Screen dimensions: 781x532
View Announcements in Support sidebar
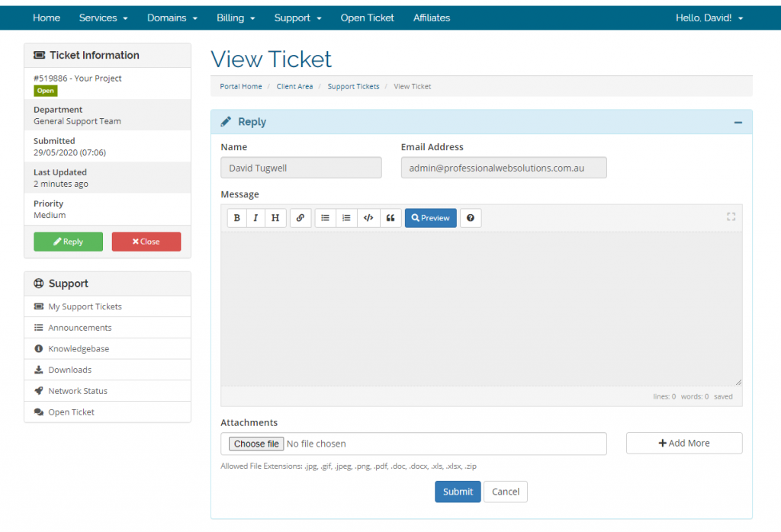point(108,328)
